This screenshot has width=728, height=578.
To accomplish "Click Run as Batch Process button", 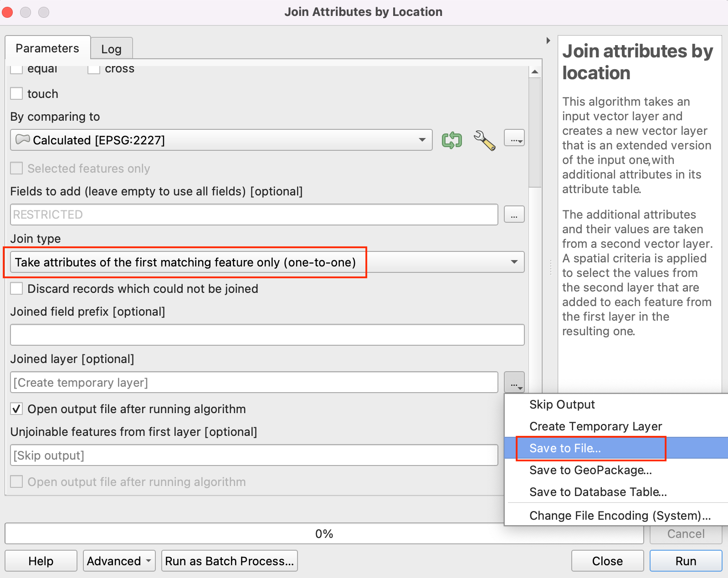I will 229,561.
